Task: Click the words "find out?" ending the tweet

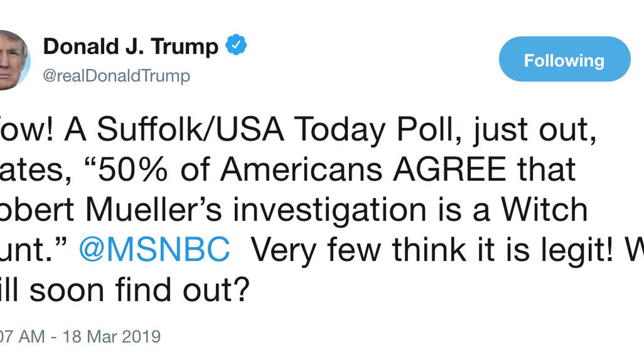Action: click(x=183, y=289)
